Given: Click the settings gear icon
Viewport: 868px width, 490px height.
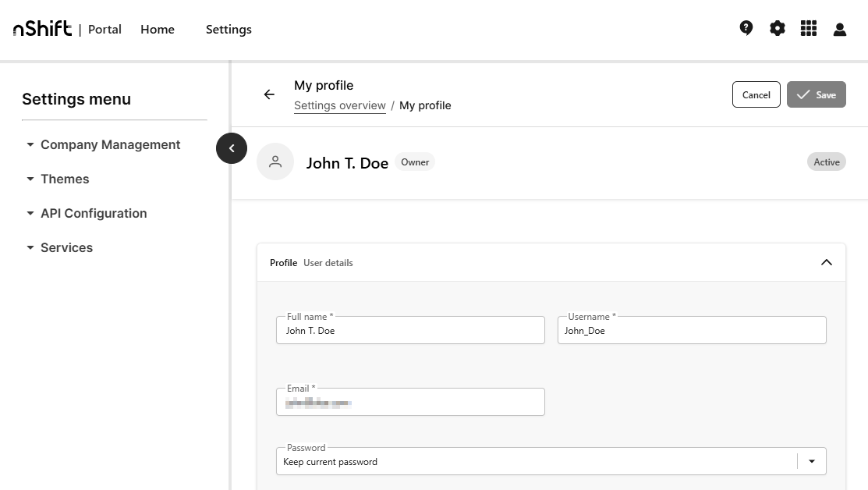Looking at the screenshot, I should click(x=777, y=27).
